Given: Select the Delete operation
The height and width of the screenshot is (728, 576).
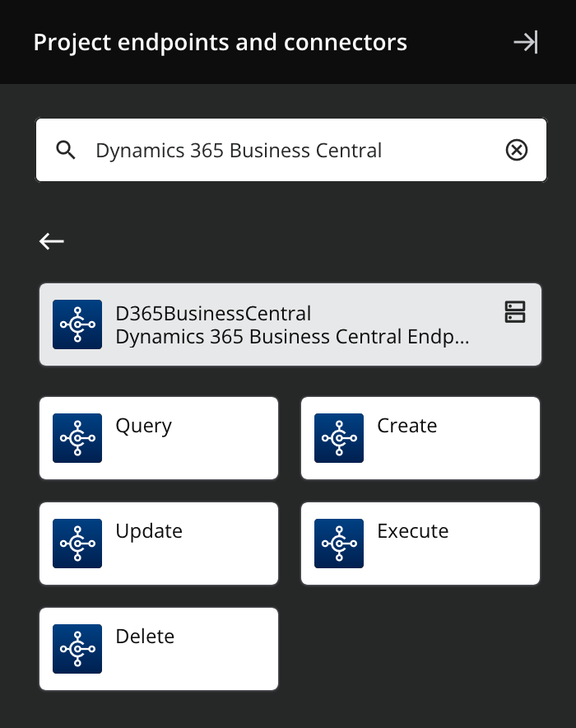Looking at the screenshot, I should pos(158,649).
